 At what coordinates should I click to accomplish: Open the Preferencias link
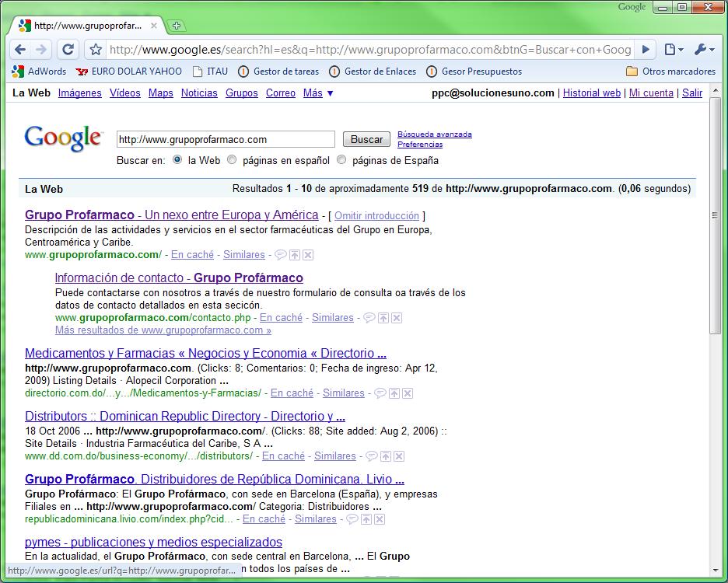tap(420, 145)
